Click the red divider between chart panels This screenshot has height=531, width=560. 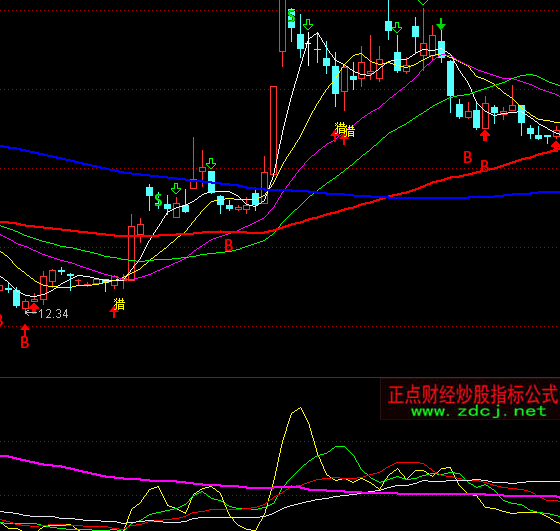(280, 377)
